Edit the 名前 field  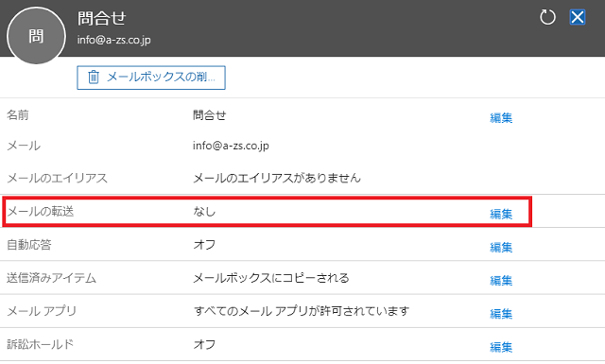[x=501, y=118]
